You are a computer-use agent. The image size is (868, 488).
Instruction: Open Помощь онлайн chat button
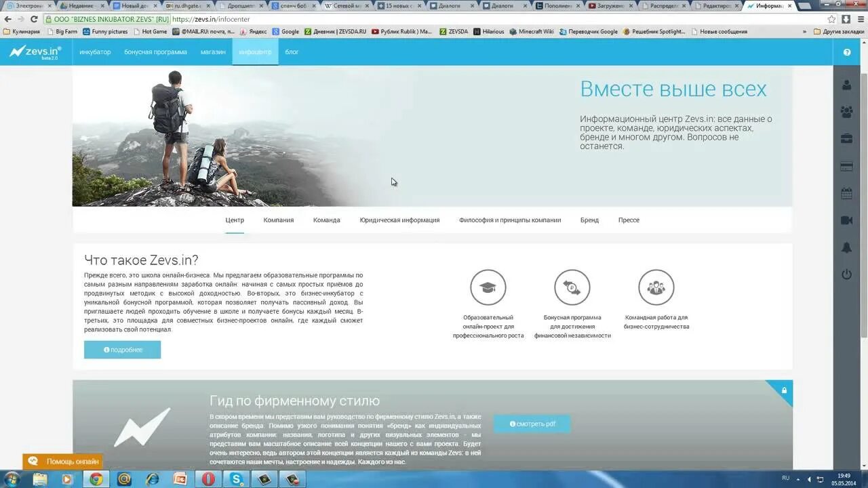[63, 462]
